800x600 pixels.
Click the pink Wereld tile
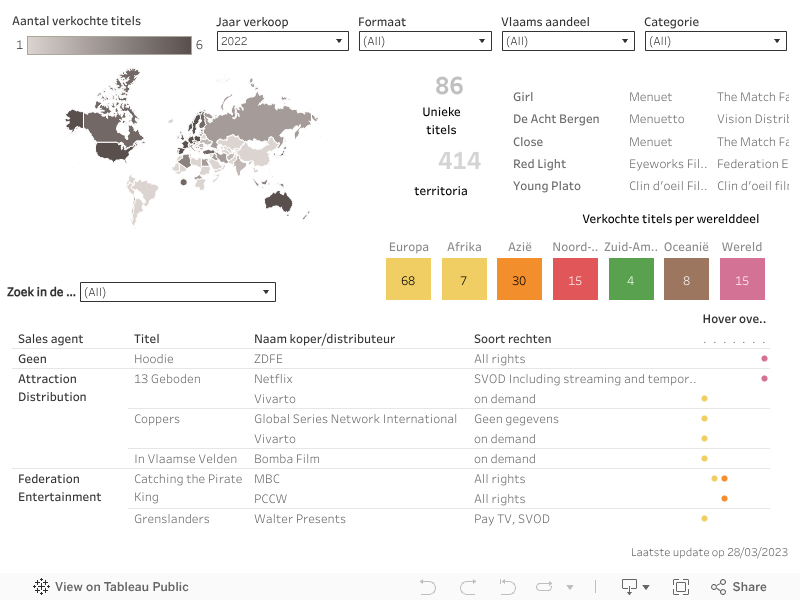[x=742, y=280]
